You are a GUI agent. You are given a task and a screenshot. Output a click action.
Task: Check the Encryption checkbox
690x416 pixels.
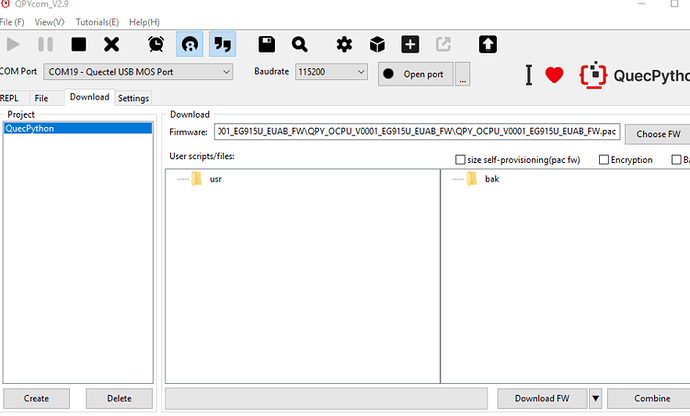[x=604, y=160]
